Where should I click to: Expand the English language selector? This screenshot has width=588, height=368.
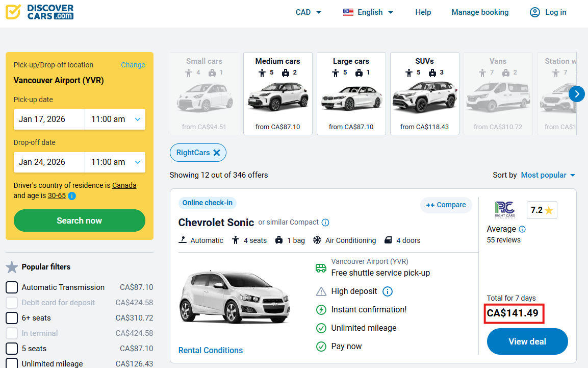pos(368,12)
